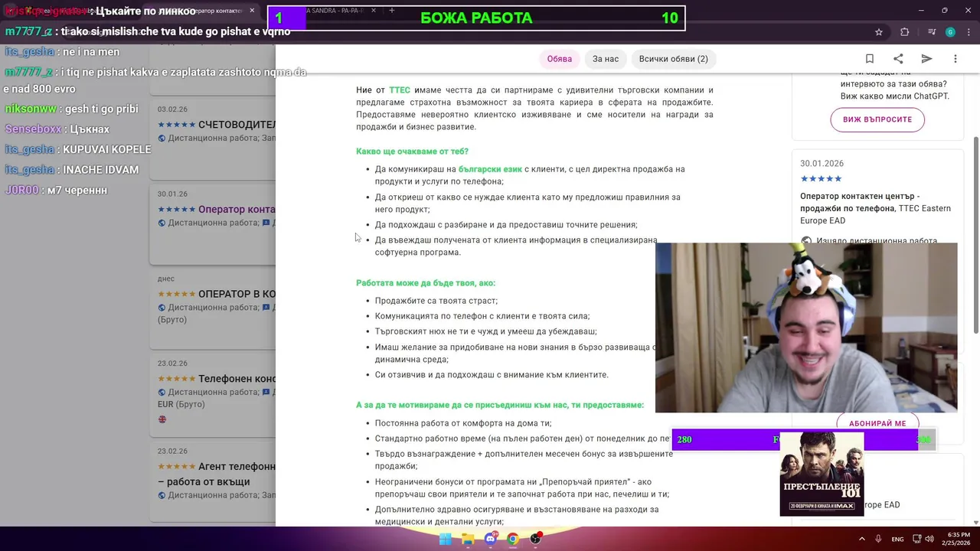Open the Chrome profile avatar G
This screenshot has height=551, width=980.
pyautogui.click(x=950, y=32)
